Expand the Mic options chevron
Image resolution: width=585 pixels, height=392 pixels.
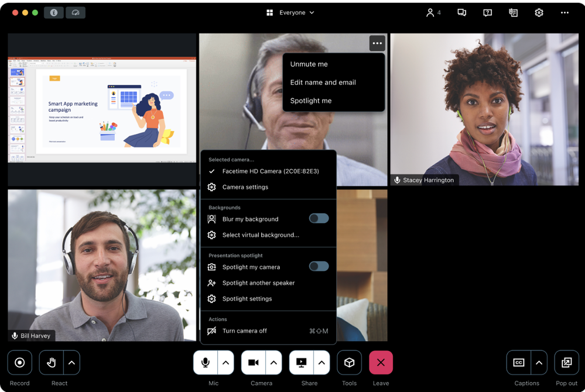[225, 363]
